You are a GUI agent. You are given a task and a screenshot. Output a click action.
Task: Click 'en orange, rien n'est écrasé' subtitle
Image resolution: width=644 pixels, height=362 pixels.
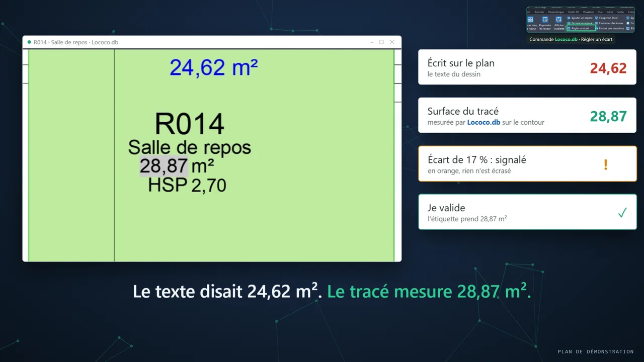coord(469,170)
